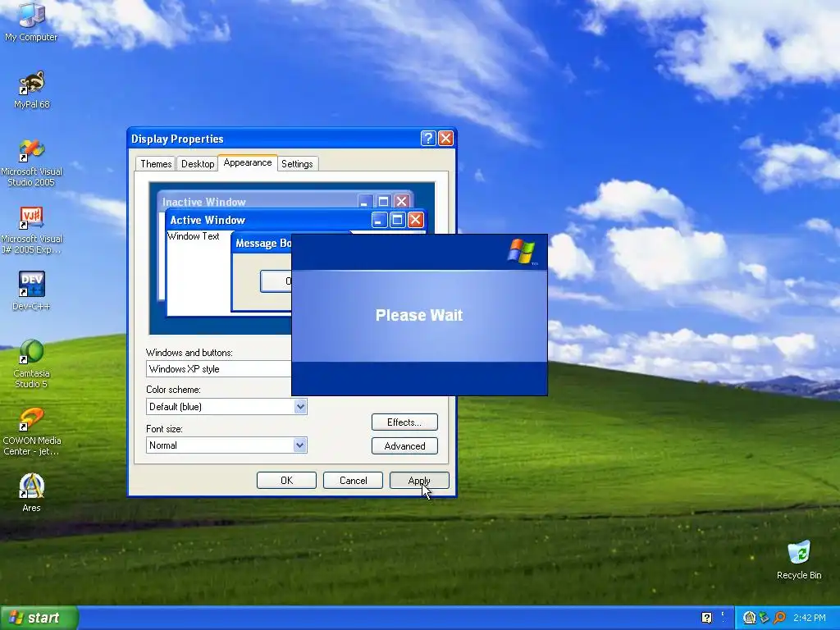Click the Message Box preview title
Image resolution: width=840 pixels, height=630 pixels.
(263, 243)
